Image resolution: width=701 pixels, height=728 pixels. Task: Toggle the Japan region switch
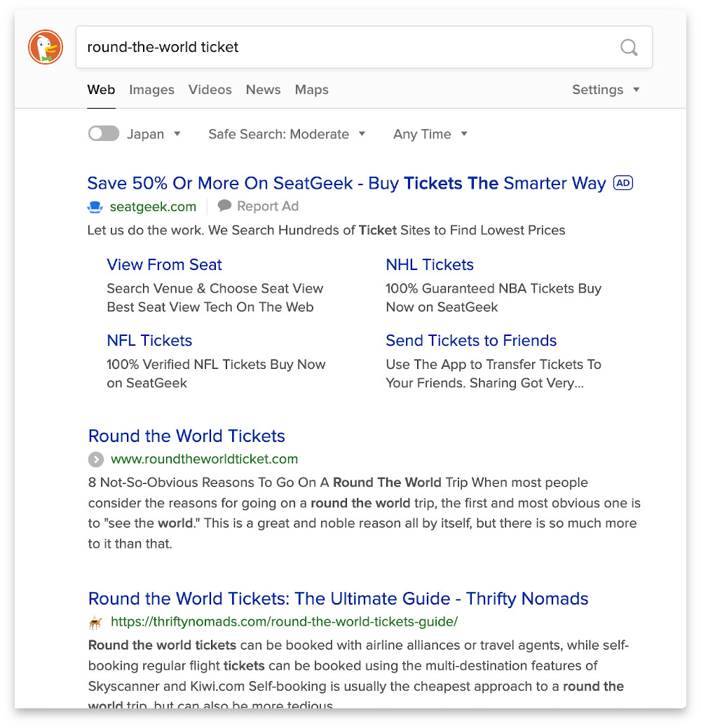(x=103, y=133)
